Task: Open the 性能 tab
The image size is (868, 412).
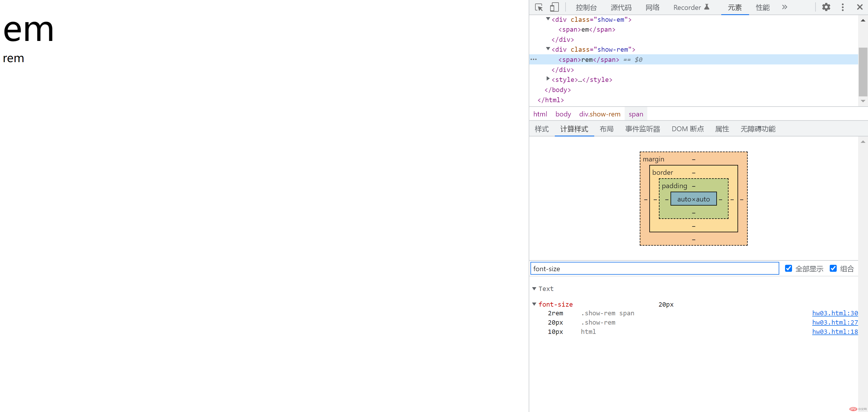Action: coord(762,8)
